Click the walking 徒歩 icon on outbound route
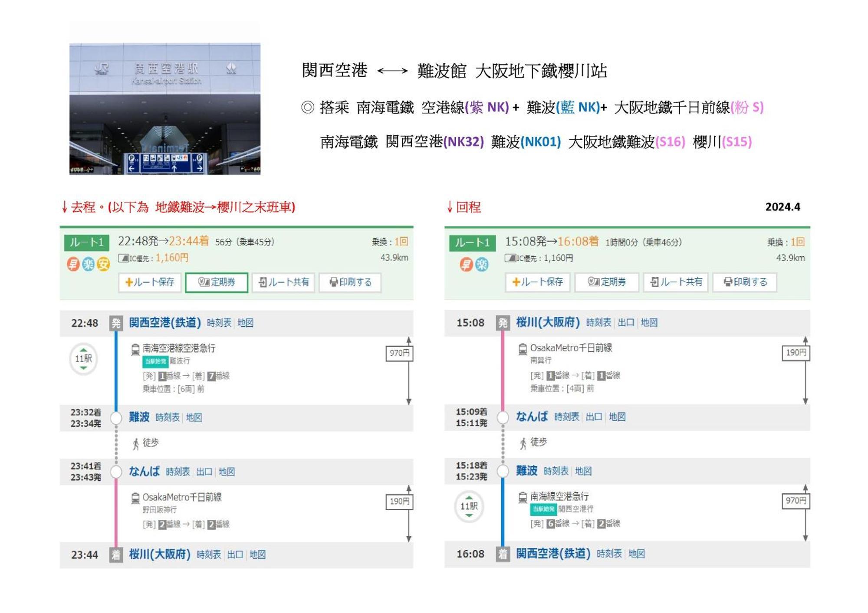Screen dimensions: 868x613 pos(136,444)
